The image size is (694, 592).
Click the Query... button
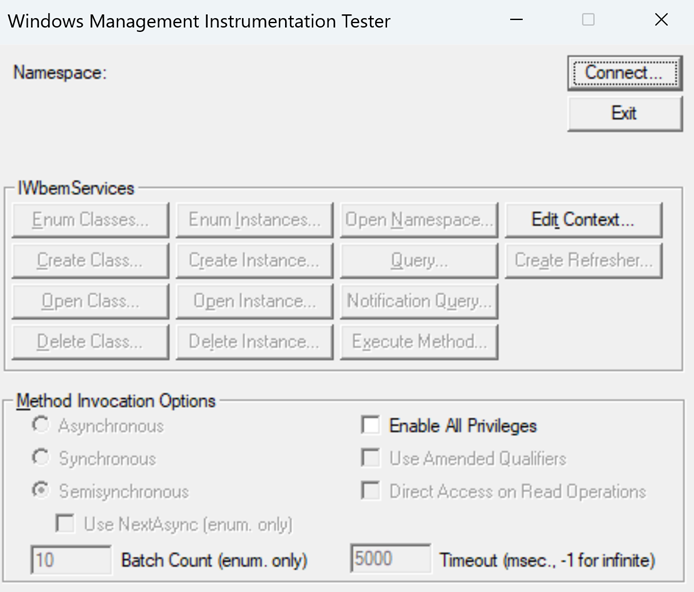(419, 261)
